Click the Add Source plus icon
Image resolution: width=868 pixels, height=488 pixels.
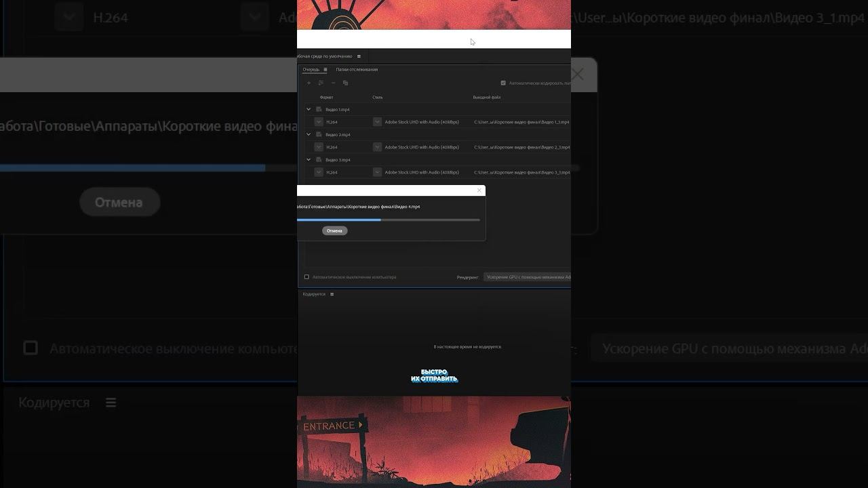coord(309,83)
